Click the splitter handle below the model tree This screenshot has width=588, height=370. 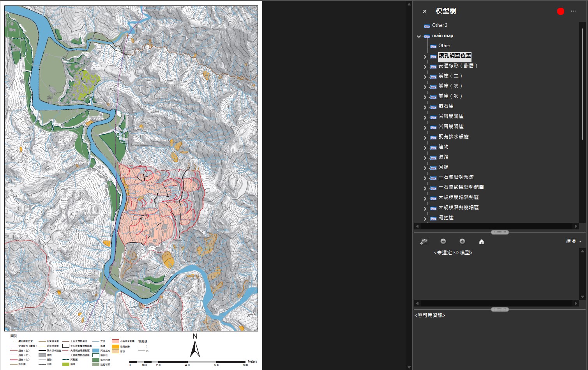click(500, 233)
